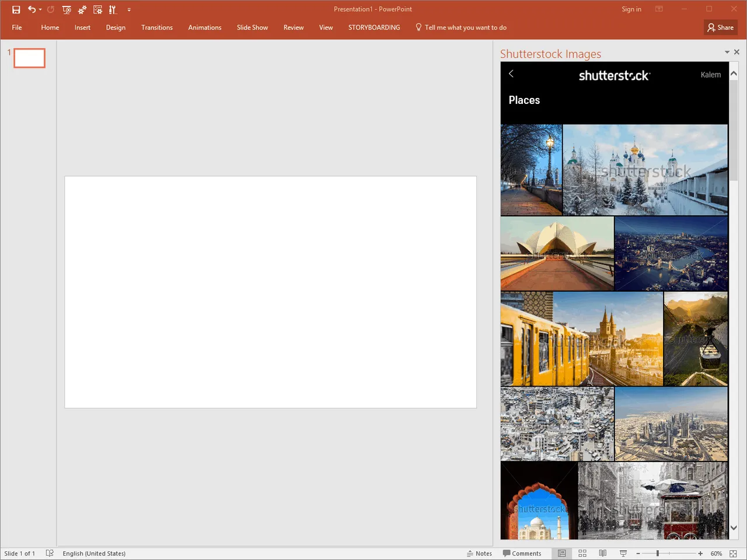Image resolution: width=747 pixels, height=560 pixels.
Task: Collapse the Shutterstock Images pane
Action: click(x=727, y=52)
